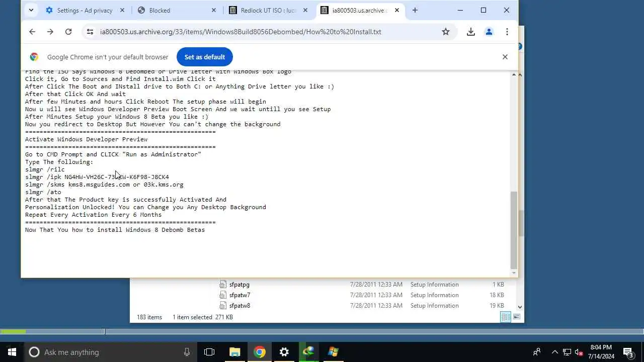Open the Action Center notifications icon
The height and width of the screenshot is (362, 644).
pos(628,352)
